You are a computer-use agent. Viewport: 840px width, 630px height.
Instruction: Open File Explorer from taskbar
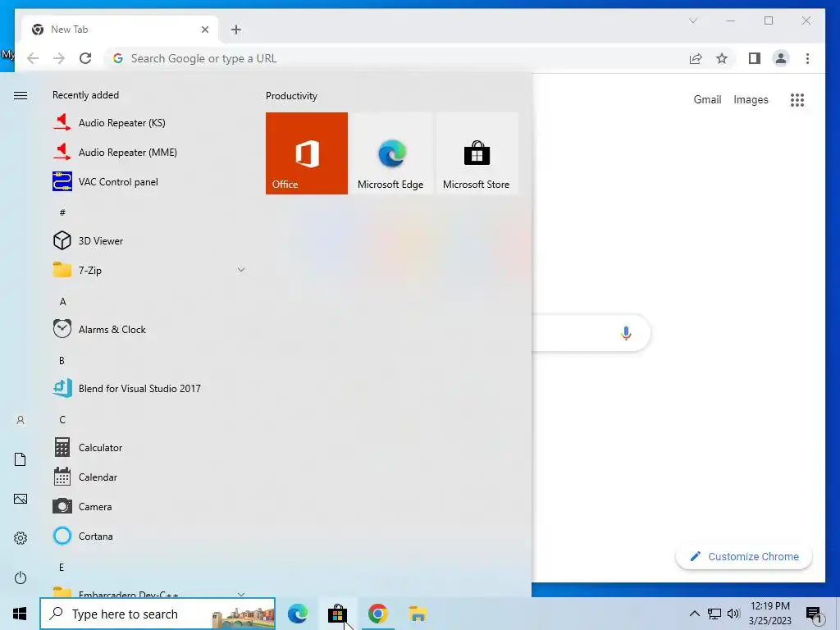418,614
